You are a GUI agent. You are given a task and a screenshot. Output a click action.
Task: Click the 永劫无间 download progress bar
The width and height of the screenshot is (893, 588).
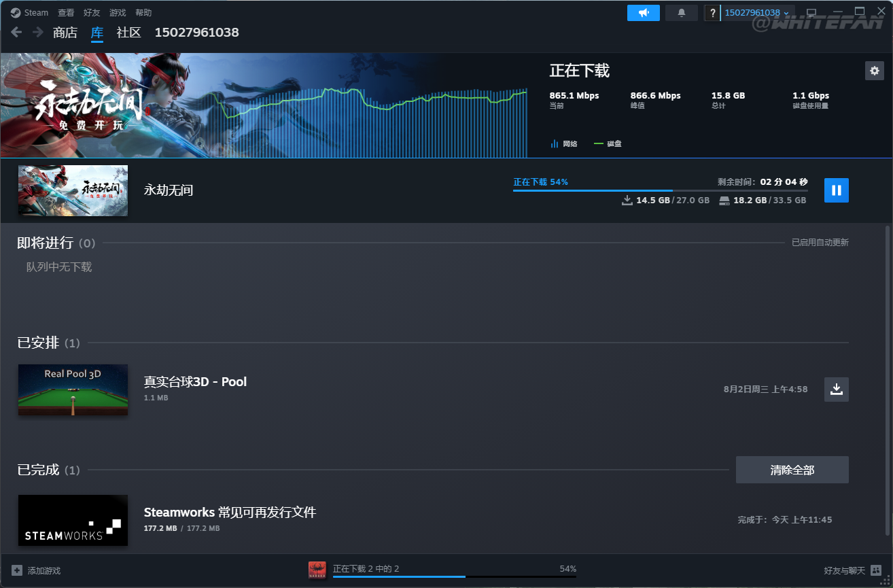[x=661, y=191]
